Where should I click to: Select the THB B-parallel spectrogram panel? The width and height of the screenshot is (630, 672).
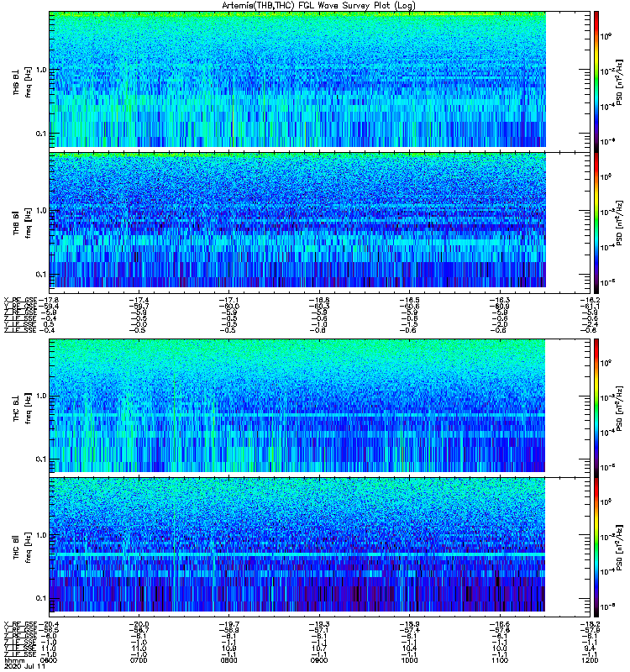297,220
